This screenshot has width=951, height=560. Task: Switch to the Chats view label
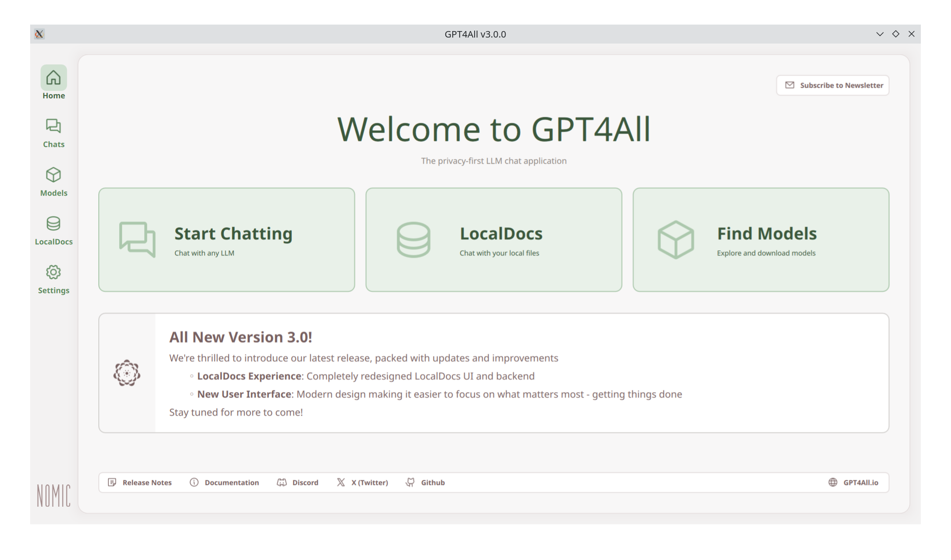pos(54,144)
